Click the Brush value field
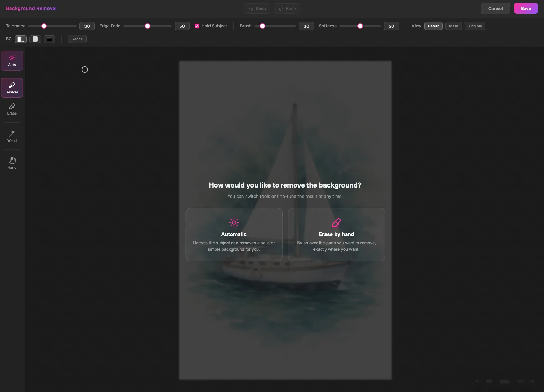 [306, 26]
